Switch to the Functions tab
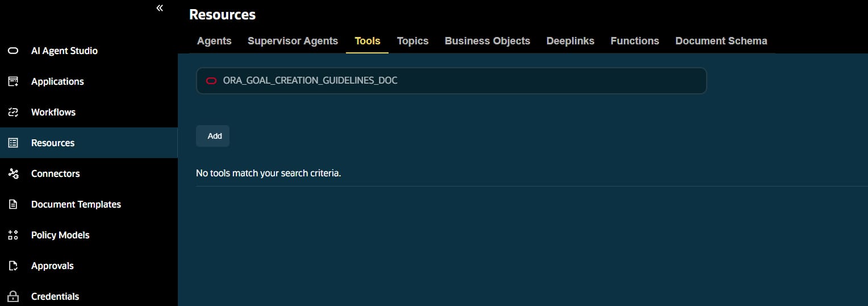This screenshot has width=868, height=306. [x=635, y=41]
